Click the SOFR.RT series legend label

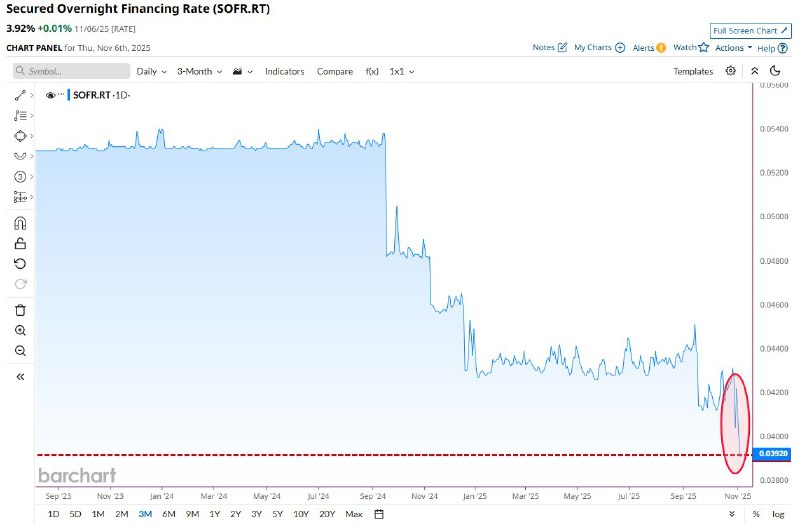92,95
